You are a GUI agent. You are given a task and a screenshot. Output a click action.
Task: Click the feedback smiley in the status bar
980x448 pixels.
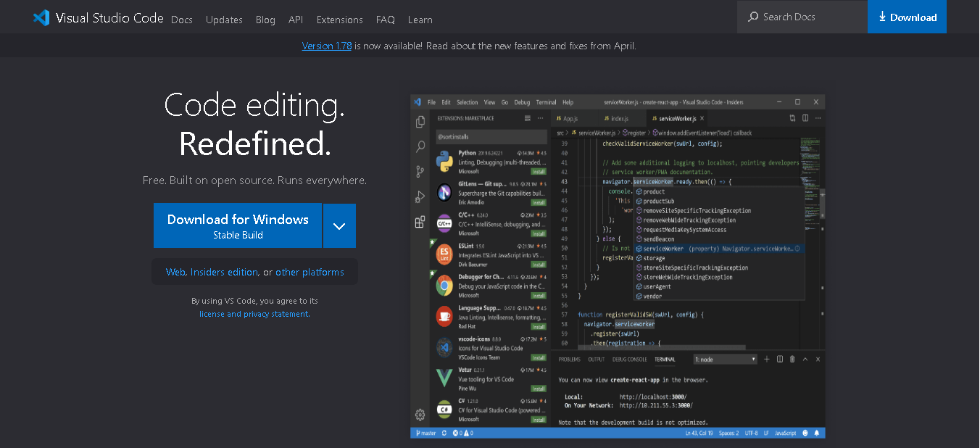click(805, 434)
